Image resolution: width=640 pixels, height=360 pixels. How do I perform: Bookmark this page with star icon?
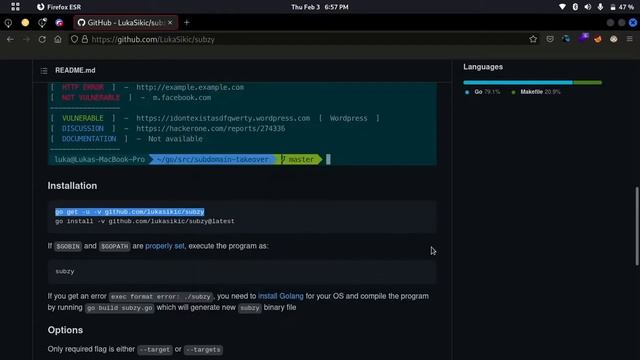pos(533,39)
